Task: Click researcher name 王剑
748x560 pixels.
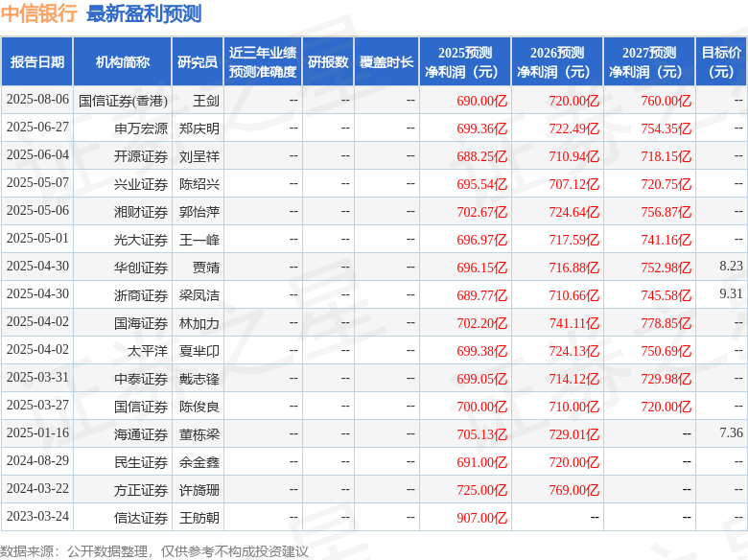Action: (x=206, y=101)
